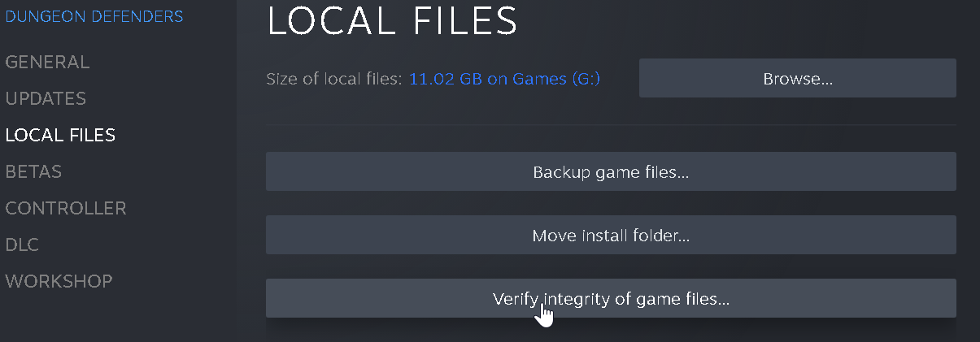This screenshot has height=342, width=980.
Task: Verify integrity of game files
Action: (x=611, y=299)
